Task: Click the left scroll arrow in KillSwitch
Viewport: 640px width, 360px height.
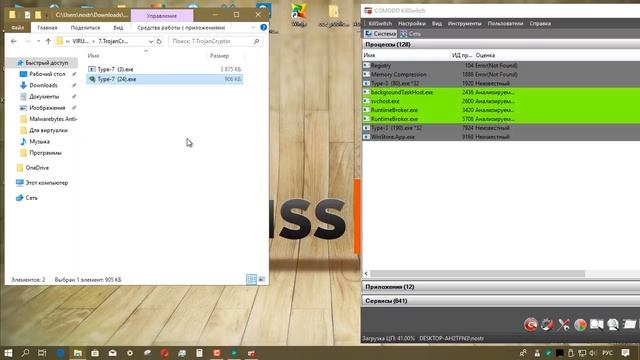Action: (366, 273)
